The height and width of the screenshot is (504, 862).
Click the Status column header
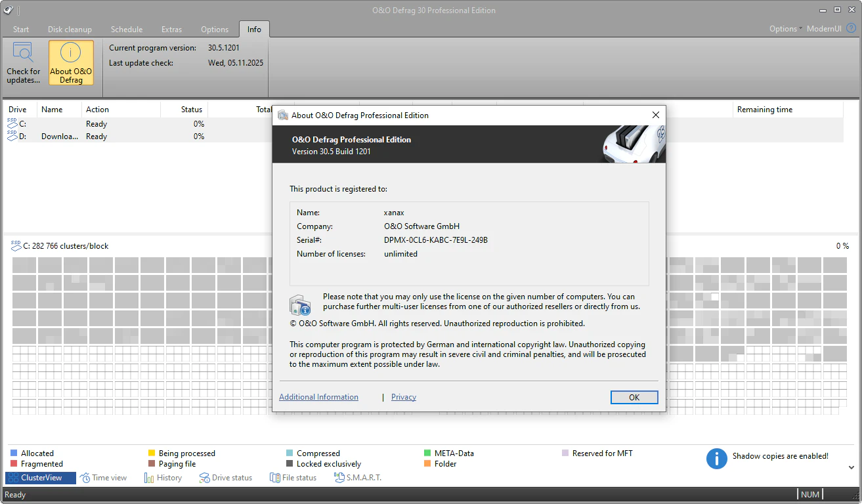pos(184,110)
